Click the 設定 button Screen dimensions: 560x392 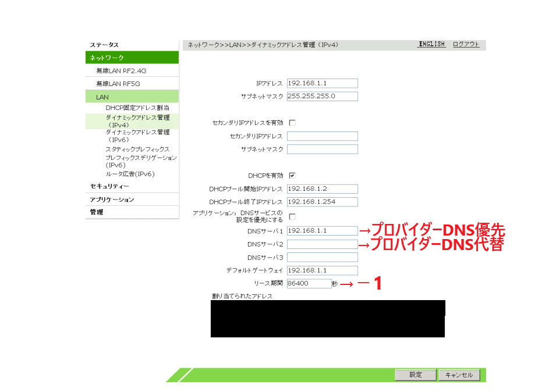416,375
